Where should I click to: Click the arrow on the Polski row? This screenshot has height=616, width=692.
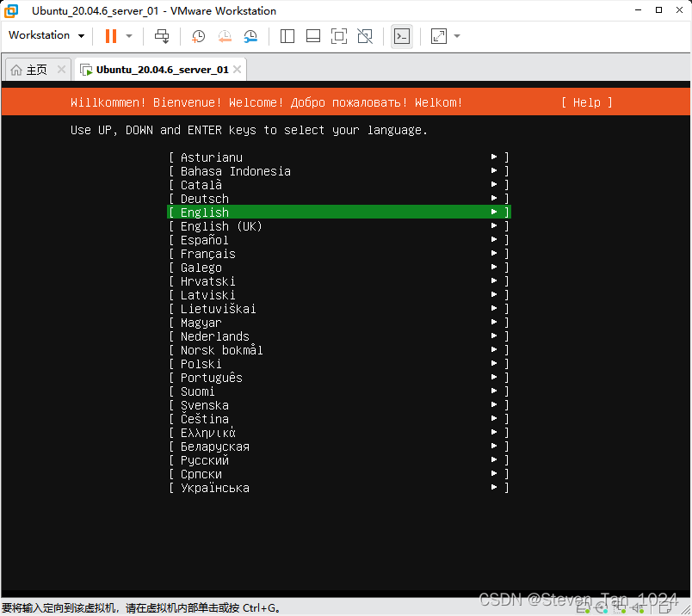coord(494,363)
